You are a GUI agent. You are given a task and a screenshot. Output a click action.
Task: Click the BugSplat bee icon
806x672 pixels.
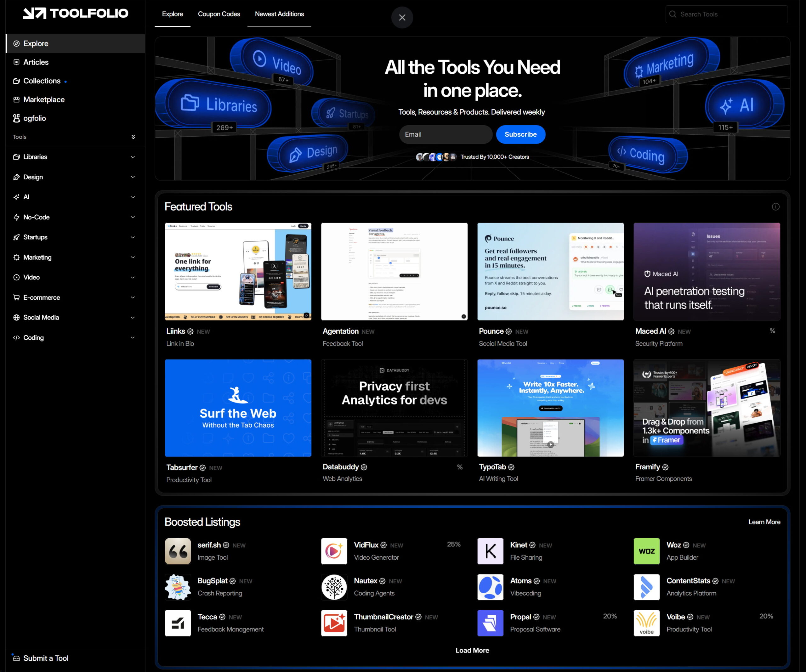[178, 587]
